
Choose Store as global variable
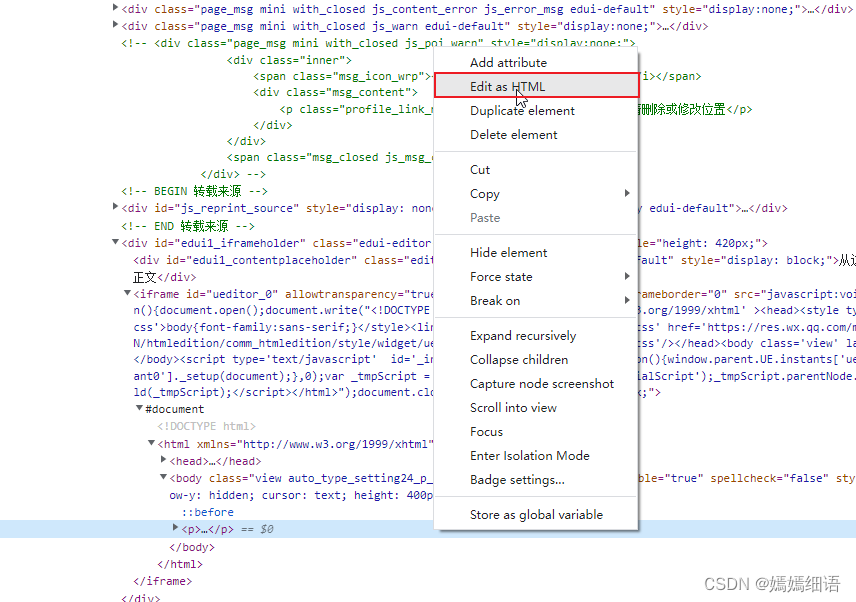click(536, 515)
